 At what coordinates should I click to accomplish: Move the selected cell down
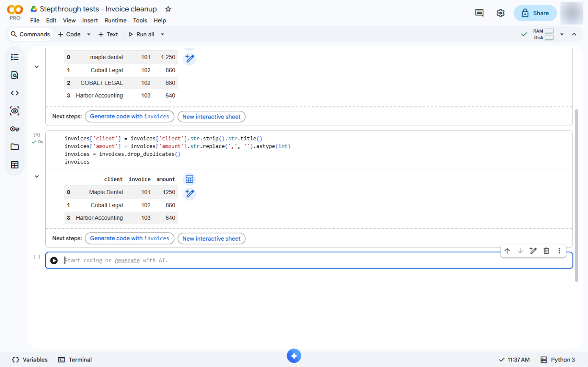click(520, 251)
